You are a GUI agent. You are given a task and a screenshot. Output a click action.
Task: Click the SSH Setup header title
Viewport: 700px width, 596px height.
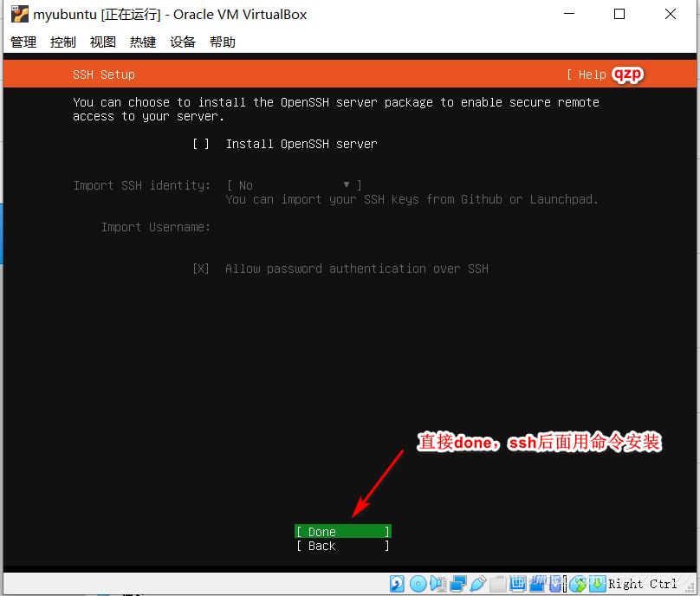[104, 74]
